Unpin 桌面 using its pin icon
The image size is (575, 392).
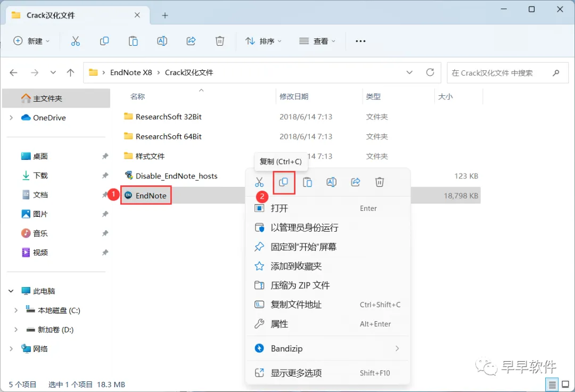coord(105,156)
